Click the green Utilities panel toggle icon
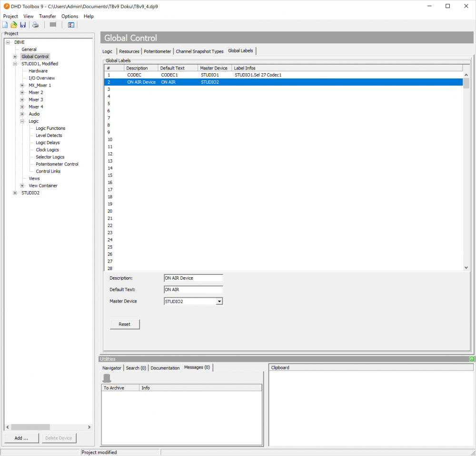 [x=471, y=359]
